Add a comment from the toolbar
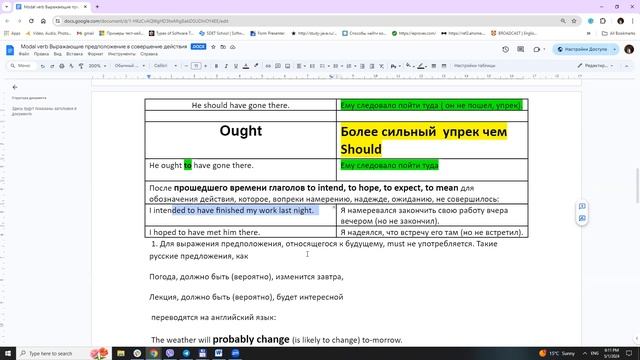This screenshot has width=640, height=360. coord(278,66)
